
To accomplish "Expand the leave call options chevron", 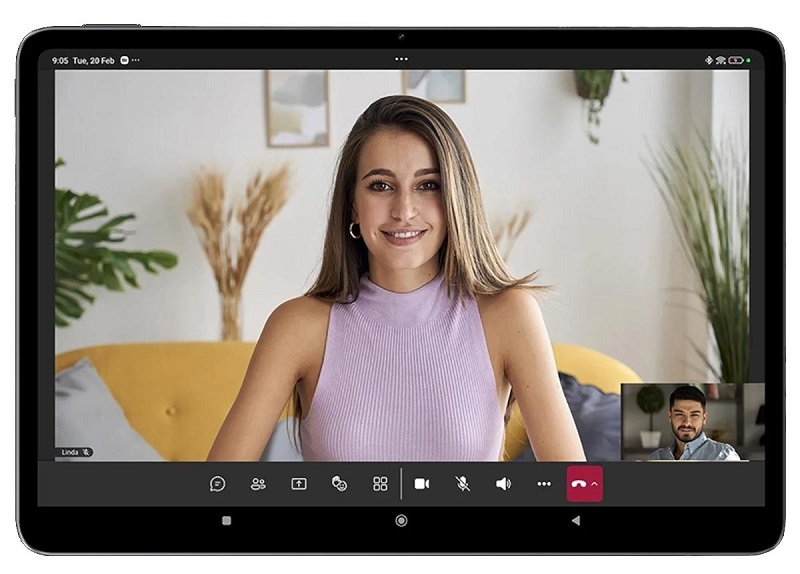I will coord(594,484).
